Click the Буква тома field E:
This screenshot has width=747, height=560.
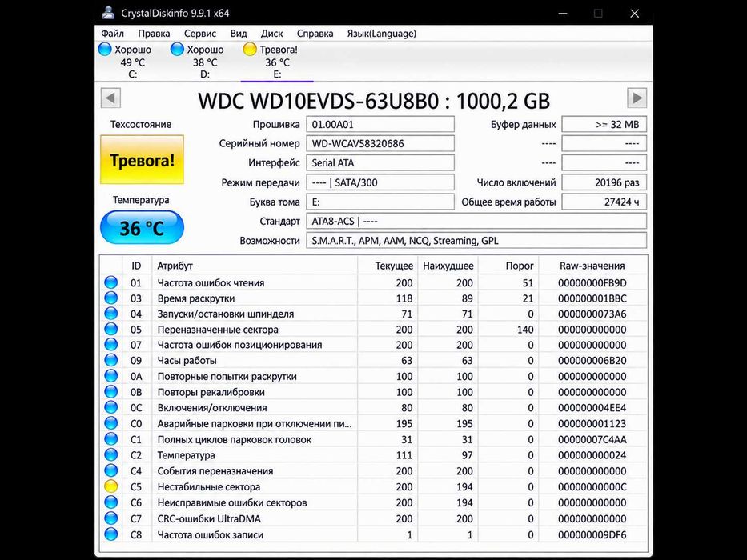pyautogui.click(x=380, y=202)
